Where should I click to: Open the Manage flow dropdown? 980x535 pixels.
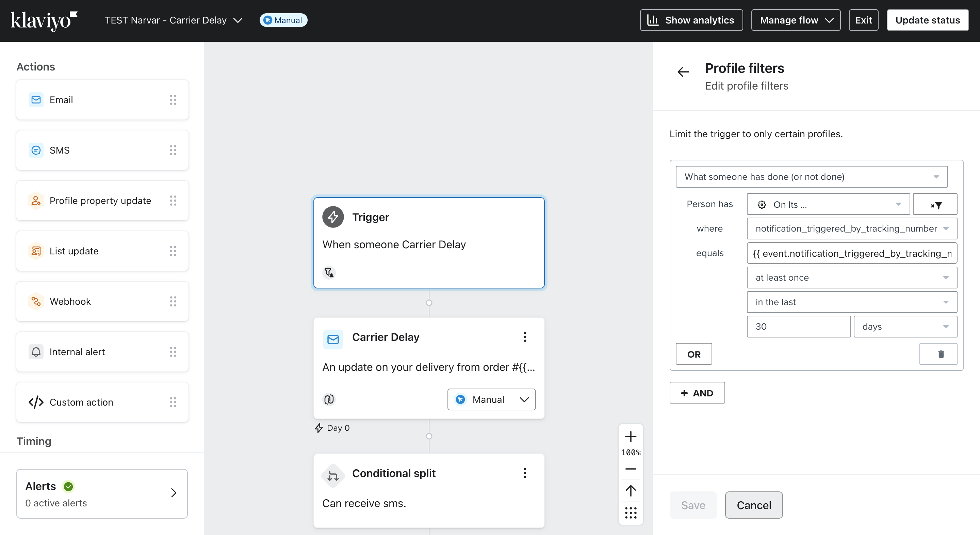point(796,20)
